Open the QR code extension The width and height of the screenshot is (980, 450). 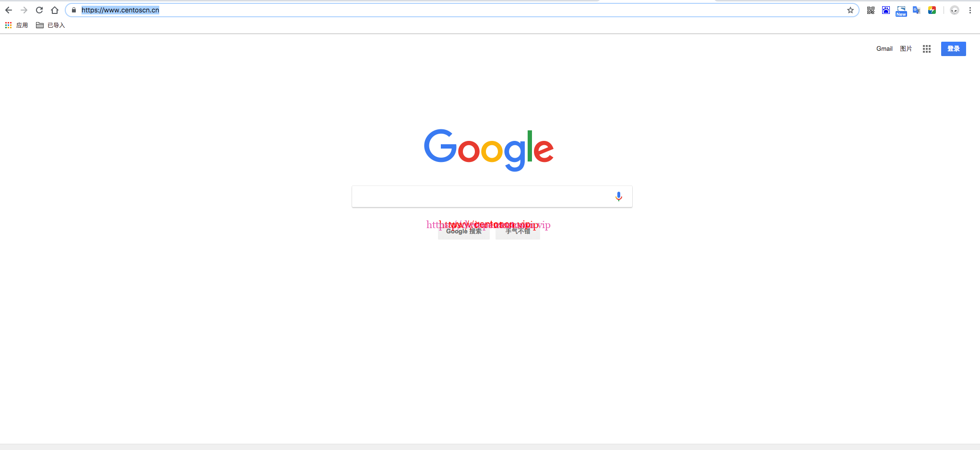(871, 10)
